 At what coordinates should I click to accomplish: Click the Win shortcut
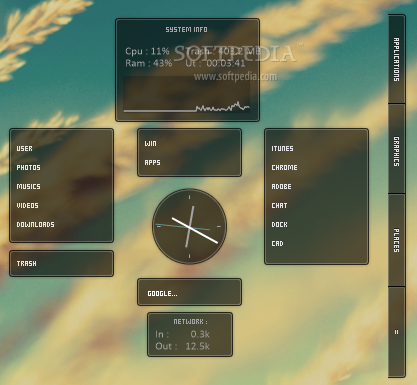click(x=150, y=144)
